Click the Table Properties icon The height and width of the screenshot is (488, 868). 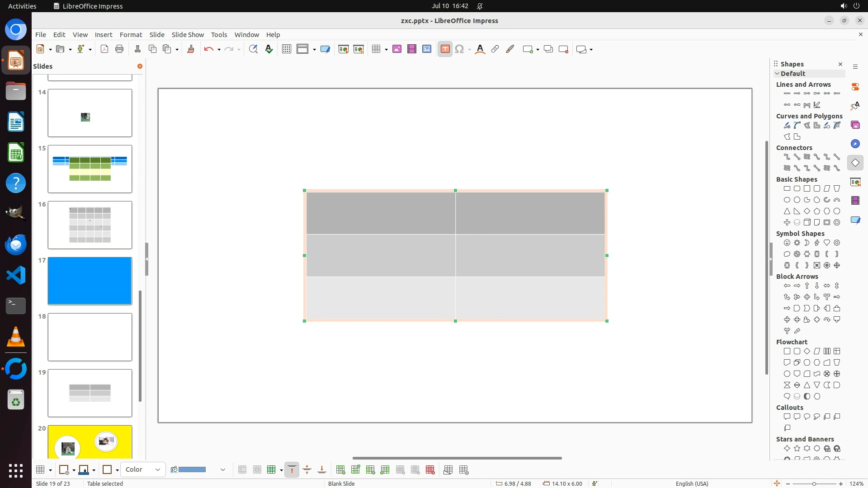coord(464,470)
